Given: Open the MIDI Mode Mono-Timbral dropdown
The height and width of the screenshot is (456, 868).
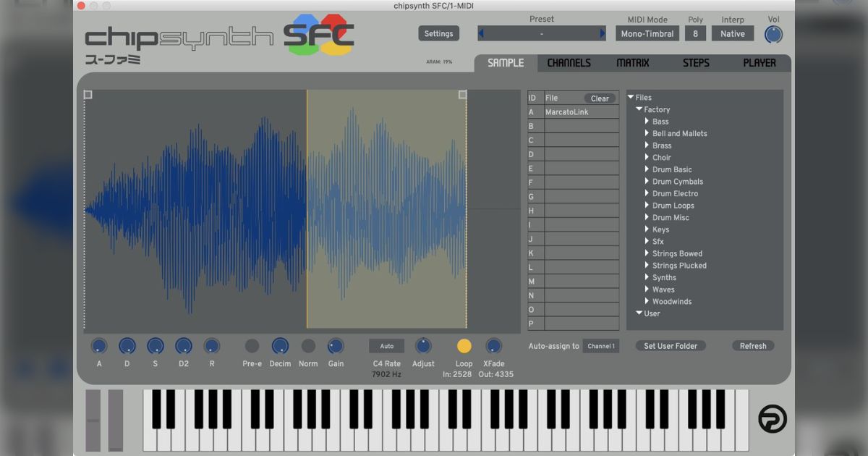Looking at the screenshot, I should (646, 33).
